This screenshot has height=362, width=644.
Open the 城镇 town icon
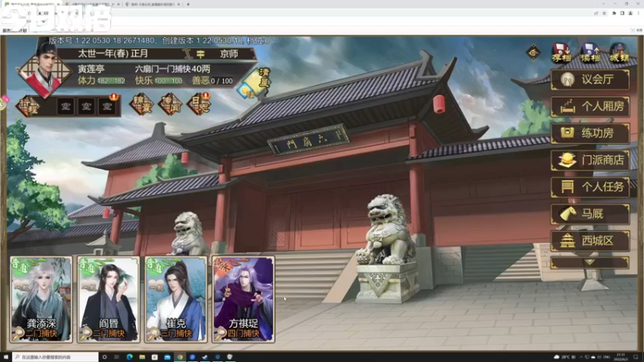[x=619, y=52]
